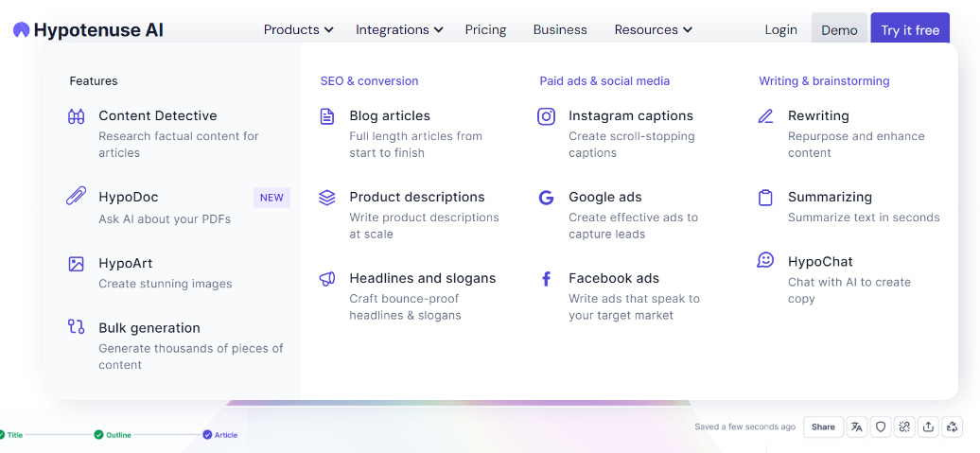The image size is (980, 453).
Task: Click the NEW badge next to HypoDoc
Action: 271,198
